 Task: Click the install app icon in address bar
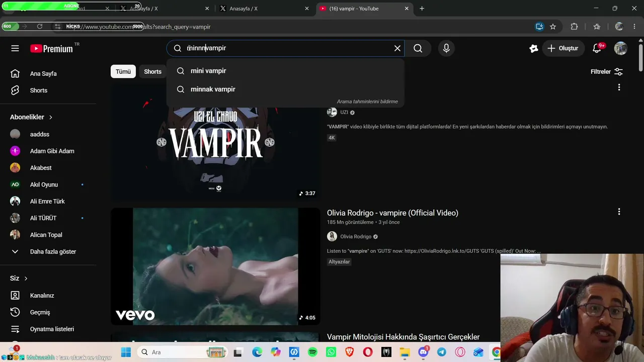pyautogui.click(x=539, y=27)
